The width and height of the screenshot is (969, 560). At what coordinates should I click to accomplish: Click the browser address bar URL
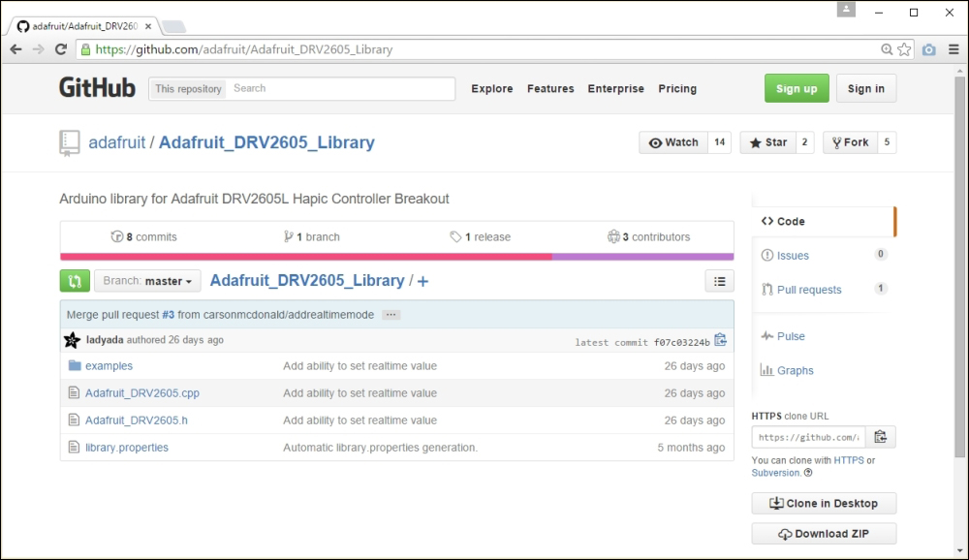click(244, 49)
